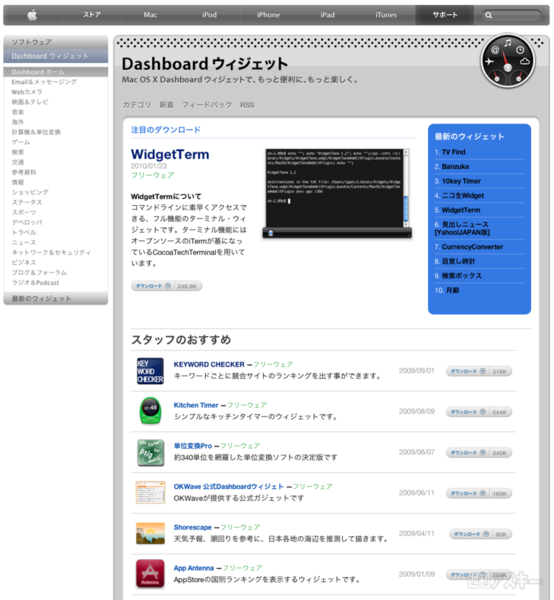This screenshot has height=600, width=554.
Task: Open the red App Antenna icon
Action: pos(150,574)
